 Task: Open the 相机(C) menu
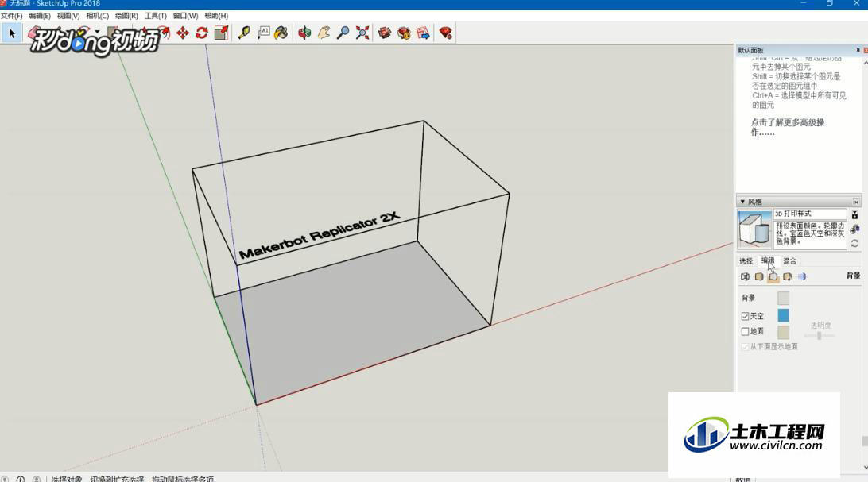pos(98,16)
